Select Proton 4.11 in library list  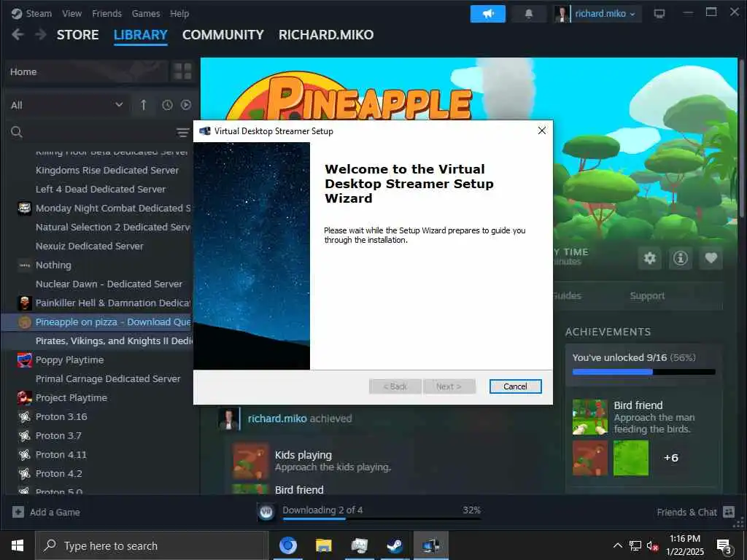tap(61, 455)
